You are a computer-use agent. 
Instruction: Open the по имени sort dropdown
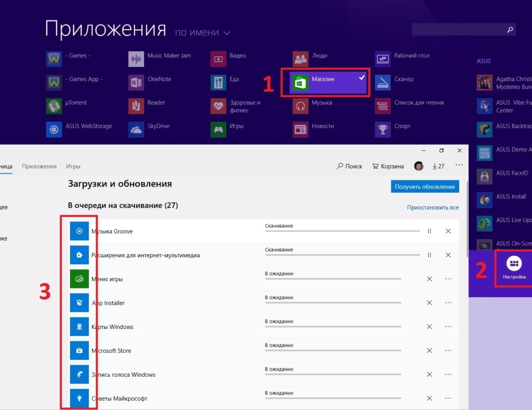(x=203, y=33)
